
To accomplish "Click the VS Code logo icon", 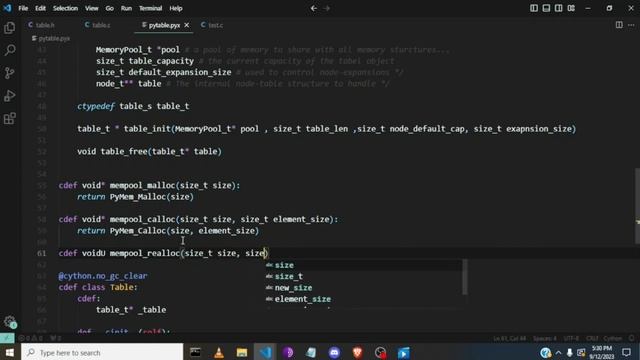I will pyautogui.click(x=7, y=8).
